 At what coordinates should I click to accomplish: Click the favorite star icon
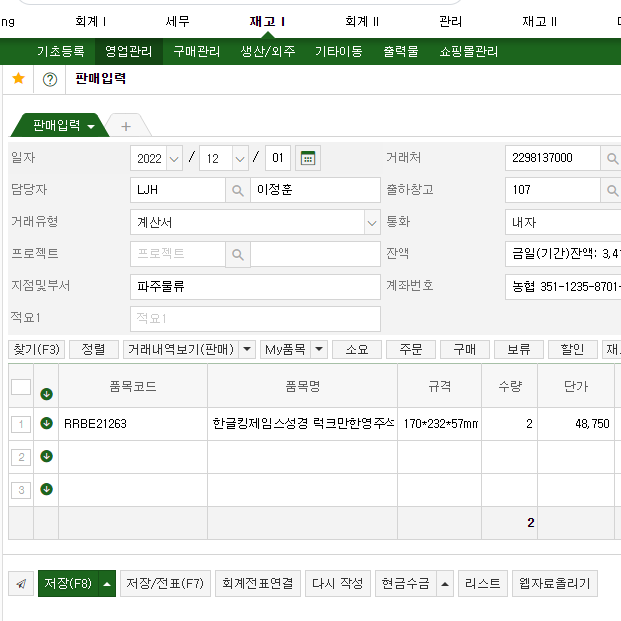(x=18, y=78)
